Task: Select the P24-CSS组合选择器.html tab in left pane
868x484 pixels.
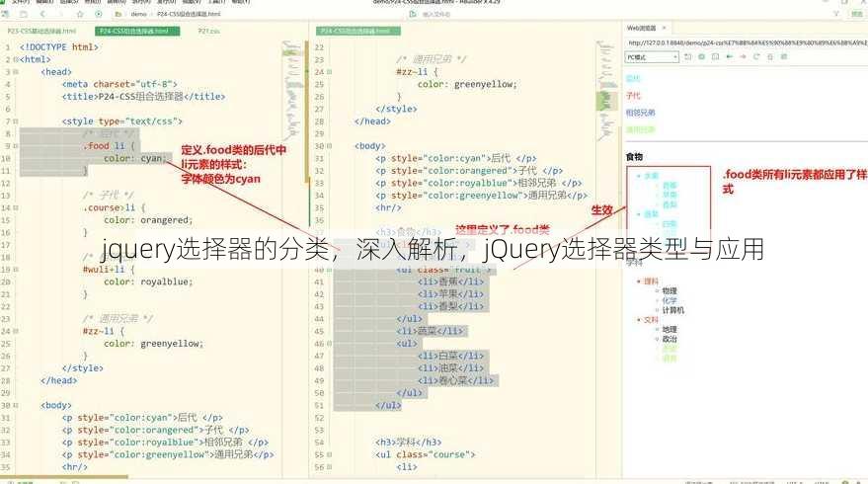Action: (x=137, y=31)
